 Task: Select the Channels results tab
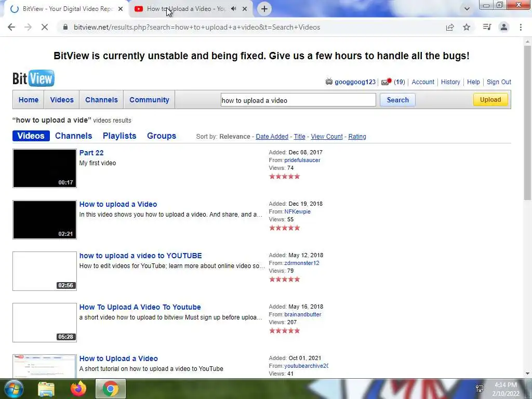click(x=74, y=136)
